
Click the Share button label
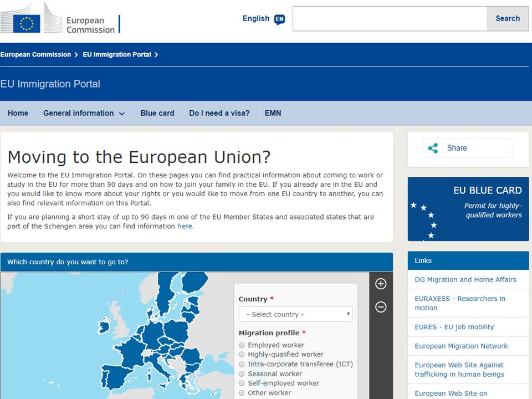click(457, 148)
